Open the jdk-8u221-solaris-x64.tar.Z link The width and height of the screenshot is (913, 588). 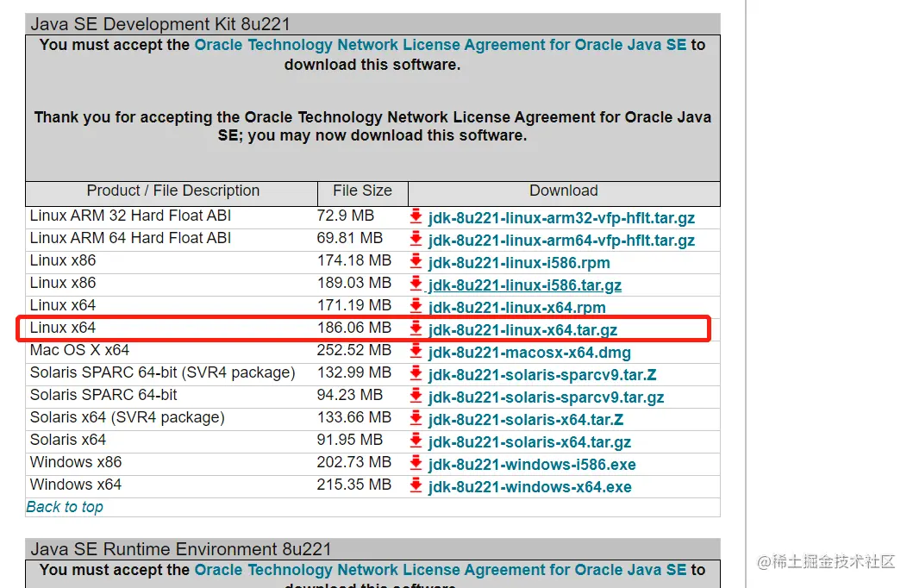tap(526, 420)
